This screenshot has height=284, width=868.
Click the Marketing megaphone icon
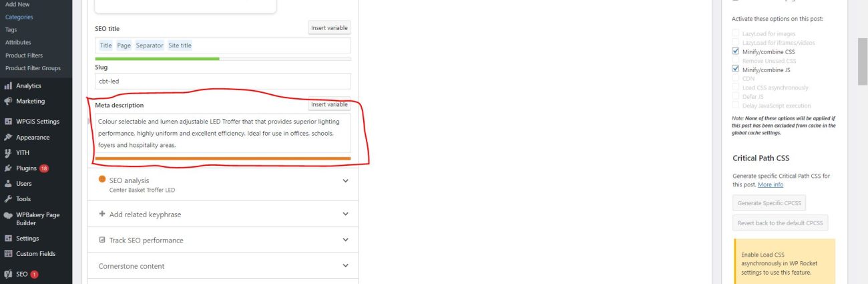pyautogui.click(x=8, y=102)
